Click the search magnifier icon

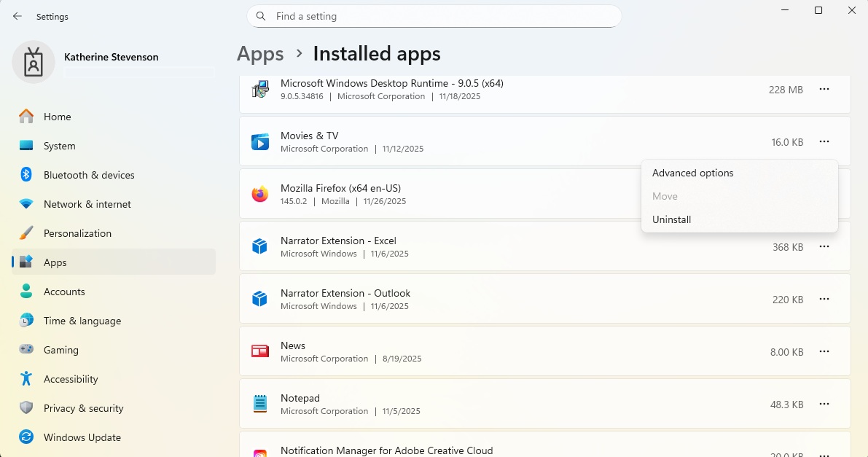(260, 15)
